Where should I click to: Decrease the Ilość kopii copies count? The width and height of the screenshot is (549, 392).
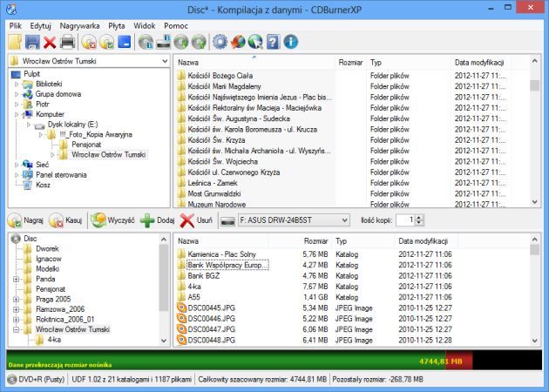[419, 223]
